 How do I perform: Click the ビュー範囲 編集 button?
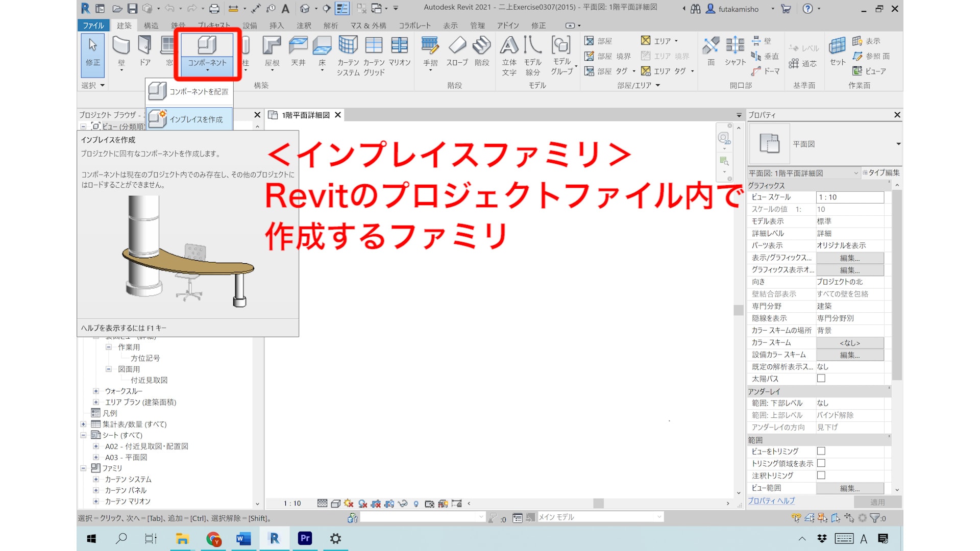[850, 488]
